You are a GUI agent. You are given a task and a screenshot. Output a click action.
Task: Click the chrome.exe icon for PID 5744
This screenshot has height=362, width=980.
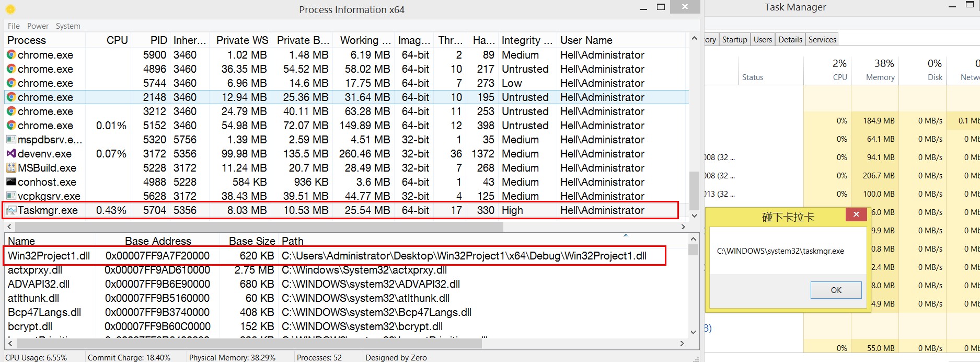point(11,83)
